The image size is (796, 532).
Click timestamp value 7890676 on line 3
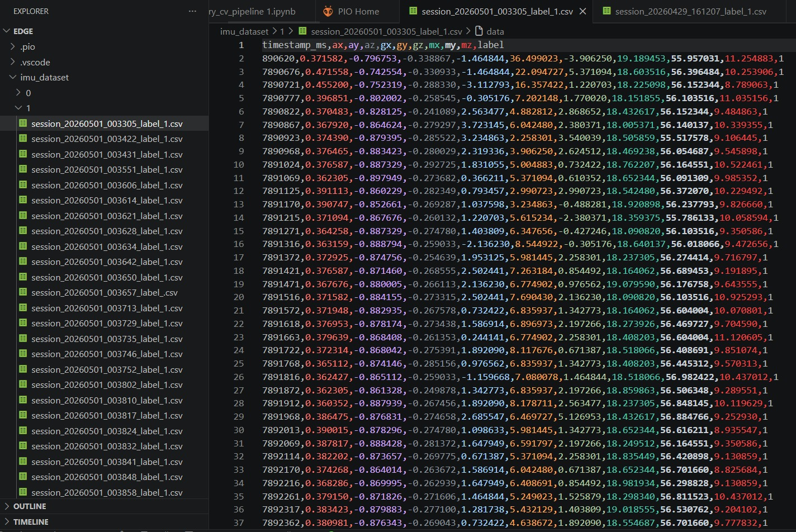click(x=282, y=72)
